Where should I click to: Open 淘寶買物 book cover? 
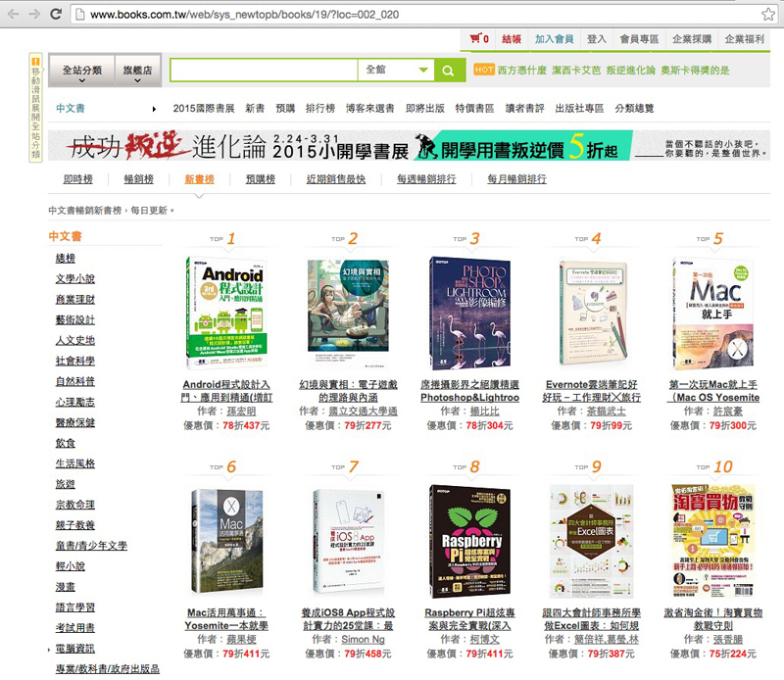713,541
